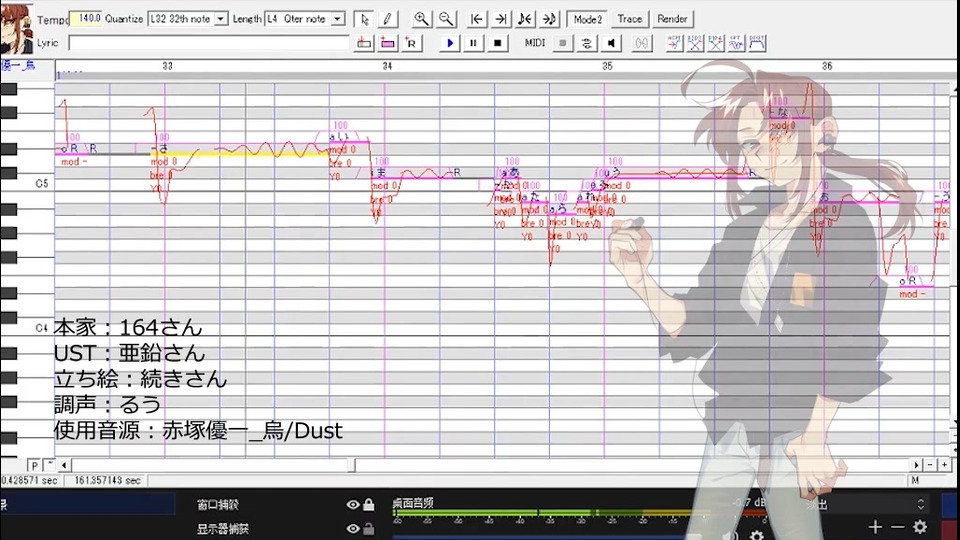Zoom in the piano roll
Screen dimensions: 960x540
(421, 19)
